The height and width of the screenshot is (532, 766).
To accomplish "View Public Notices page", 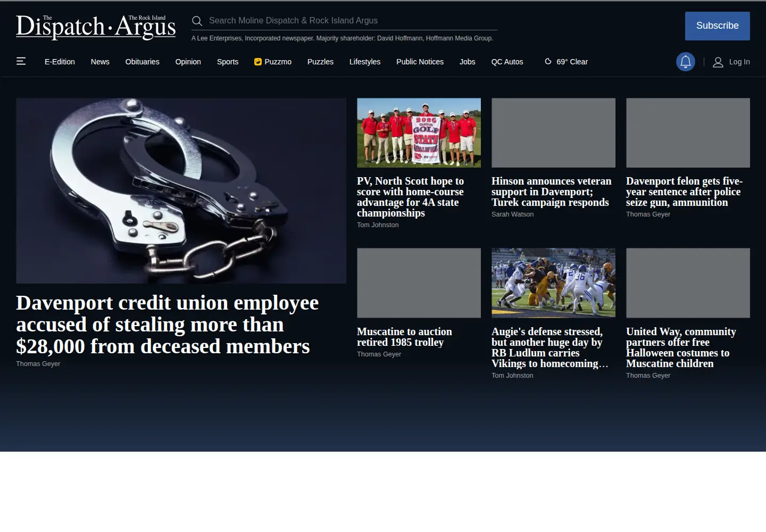I will [x=420, y=62].
